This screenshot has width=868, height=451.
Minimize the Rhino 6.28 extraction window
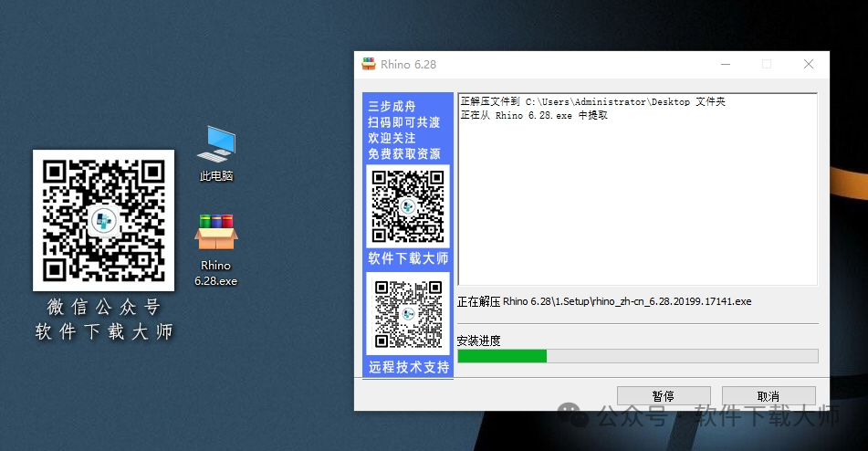click(726, 64)
